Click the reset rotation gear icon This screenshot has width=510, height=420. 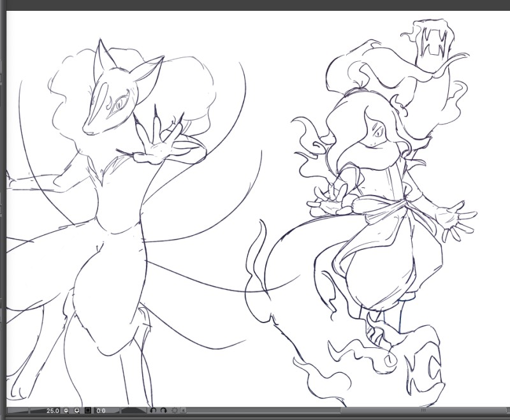tap(175, 410)
